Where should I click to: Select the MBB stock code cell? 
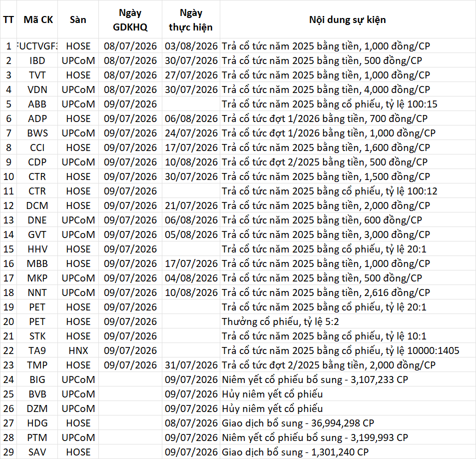(37, 263)
